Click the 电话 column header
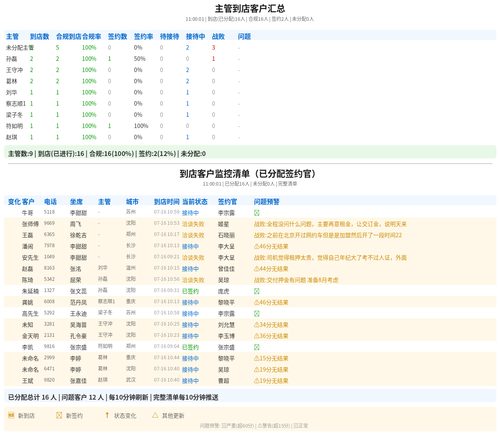Image resolution: width=500 pixels, height=448 pixels. click(50, 202)
